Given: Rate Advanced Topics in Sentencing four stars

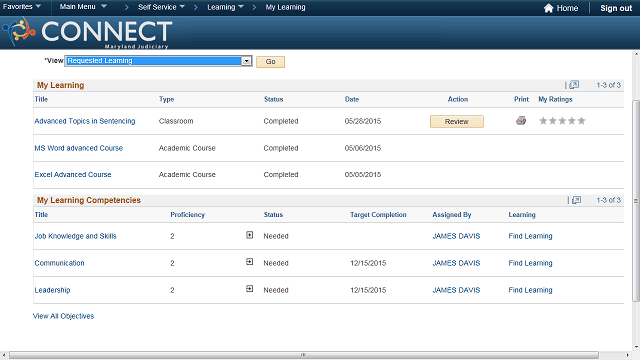Looking at the screenshot, I should pyautogui.click(x=572, y=120).
